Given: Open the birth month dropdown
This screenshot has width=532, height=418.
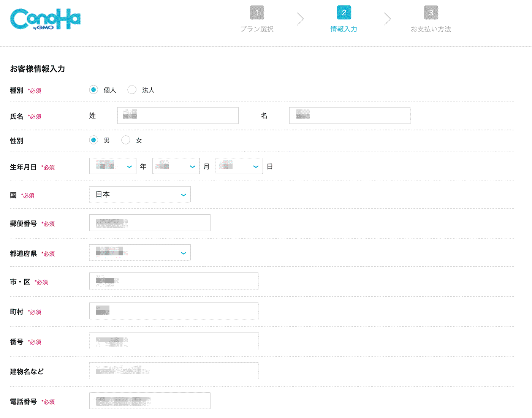Looking at the screenshot, I should point(176,166).
